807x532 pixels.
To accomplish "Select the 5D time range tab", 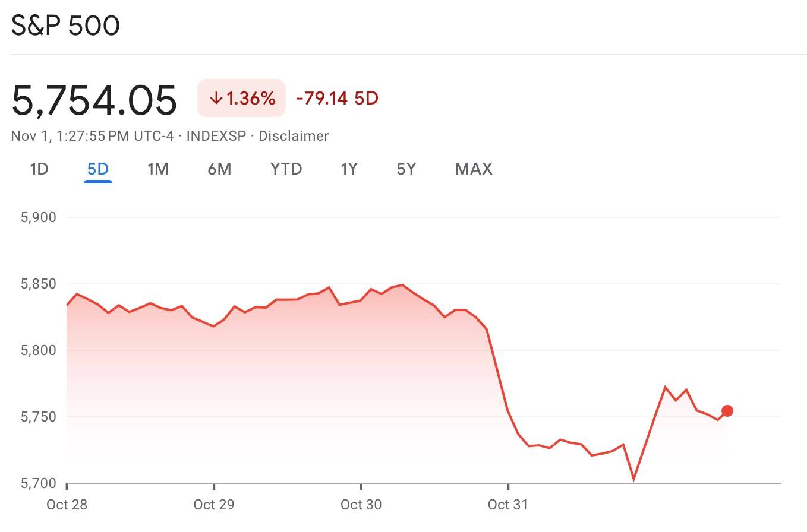I will 98,169.
